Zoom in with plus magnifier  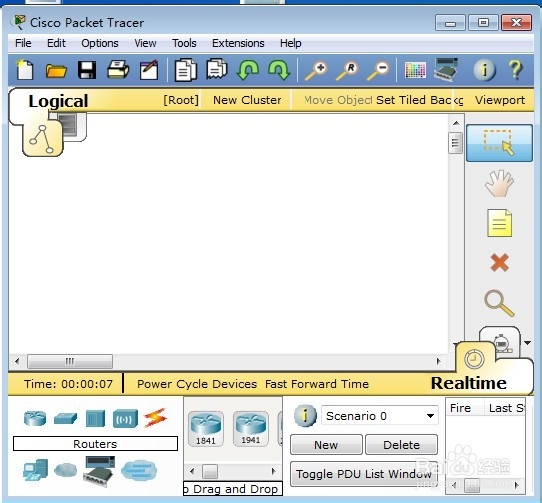pyautogui.click(x=316, y=71)
